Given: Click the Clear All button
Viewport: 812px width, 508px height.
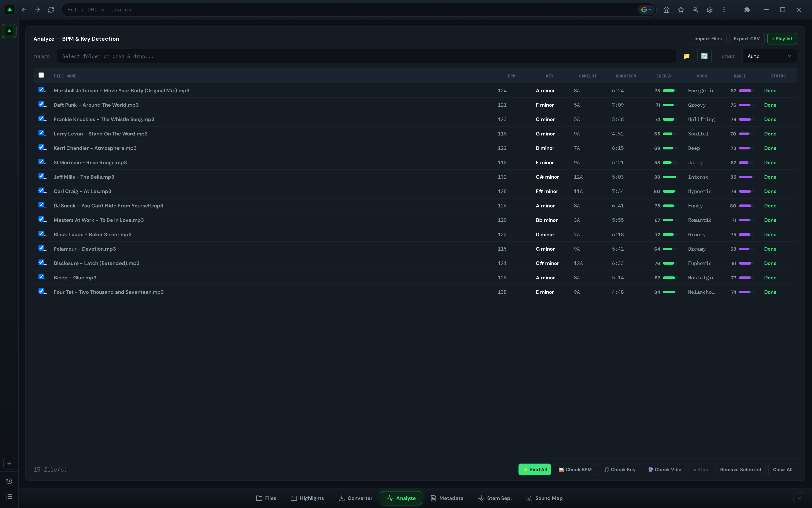Looking at the screenshot, I should 783,470.
